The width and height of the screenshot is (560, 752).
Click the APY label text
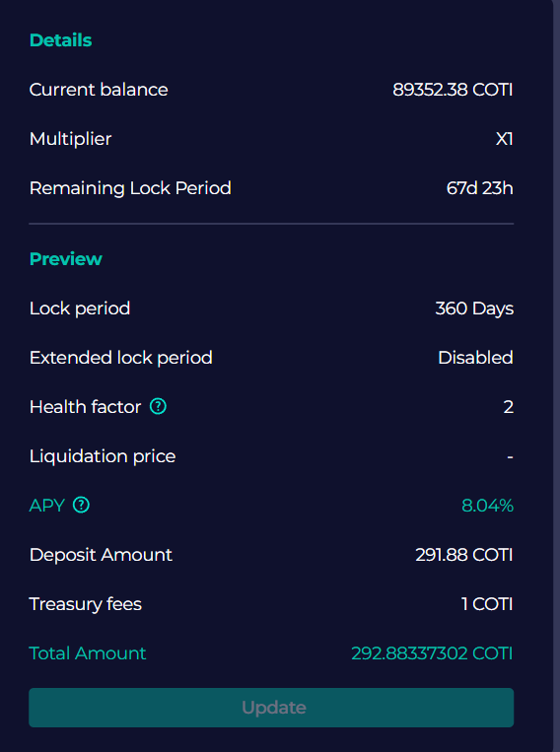(46, 506)
